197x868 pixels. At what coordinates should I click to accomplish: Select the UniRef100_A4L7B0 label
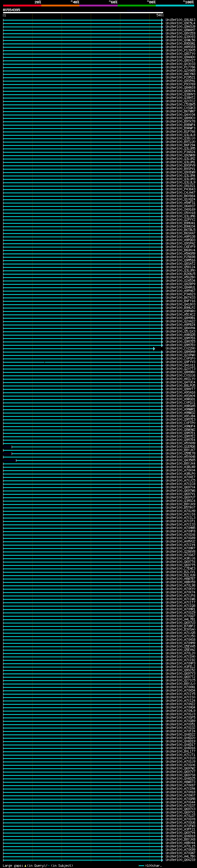coord(180,856)
